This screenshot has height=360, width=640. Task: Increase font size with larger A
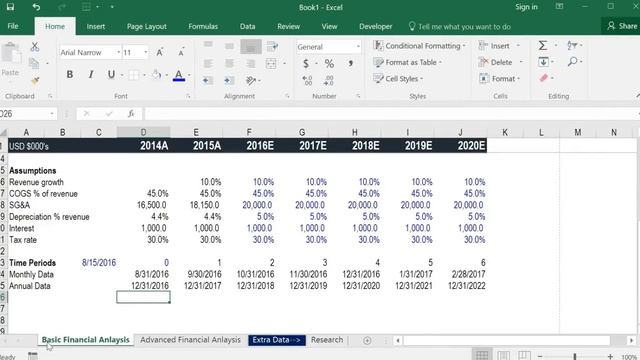(160, 52)
